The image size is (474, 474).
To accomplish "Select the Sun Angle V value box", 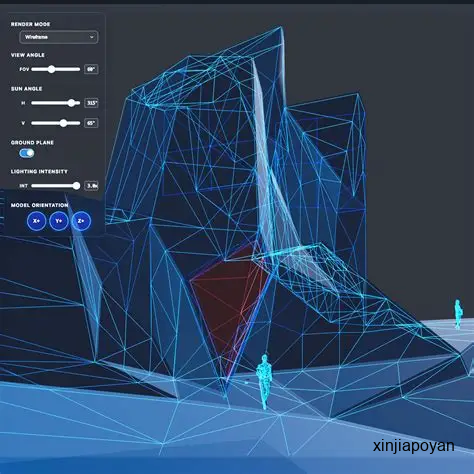I will 91,123.
